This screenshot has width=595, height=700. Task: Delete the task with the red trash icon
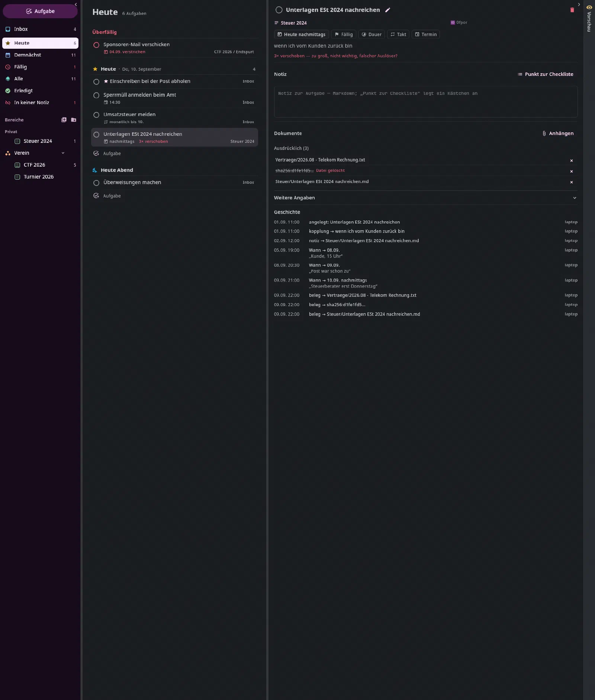pos(572,10)
